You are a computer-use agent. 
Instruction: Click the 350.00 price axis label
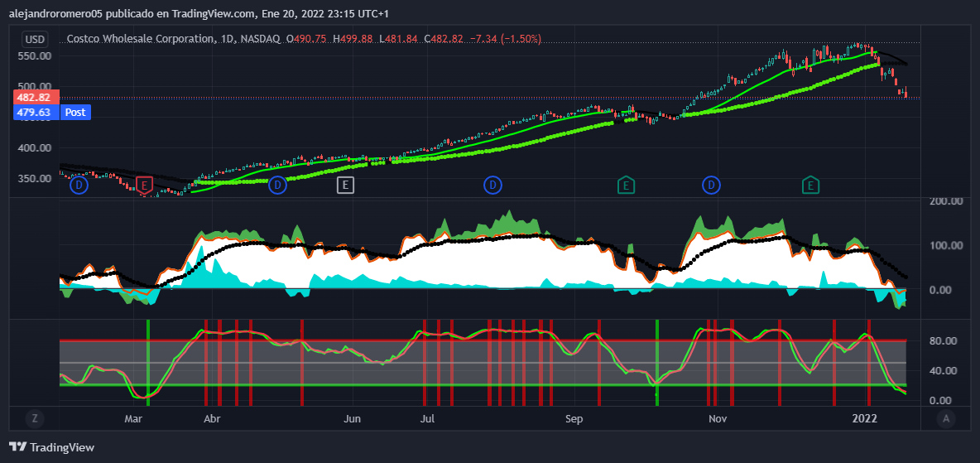[34, 178]
